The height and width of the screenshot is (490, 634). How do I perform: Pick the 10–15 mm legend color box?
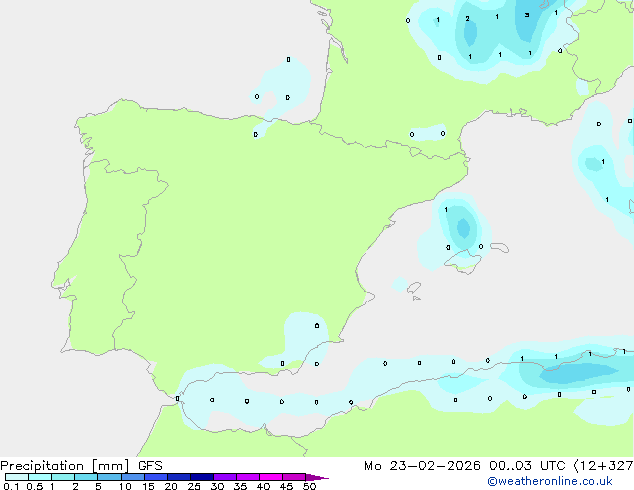(132, 477)
